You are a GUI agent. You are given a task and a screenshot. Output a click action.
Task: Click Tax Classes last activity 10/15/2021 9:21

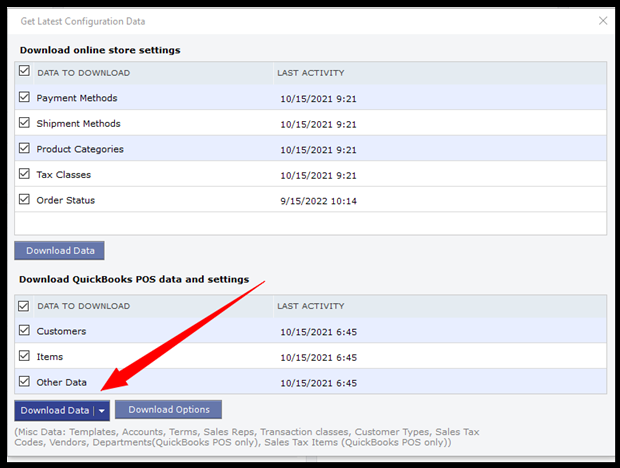click(x=318, y=176)
